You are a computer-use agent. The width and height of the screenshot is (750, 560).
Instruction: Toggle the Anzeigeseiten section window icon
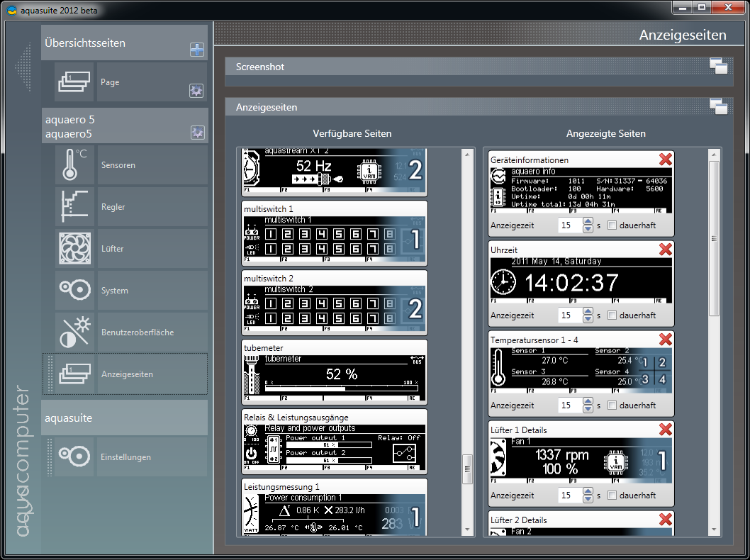click(718, 106)
